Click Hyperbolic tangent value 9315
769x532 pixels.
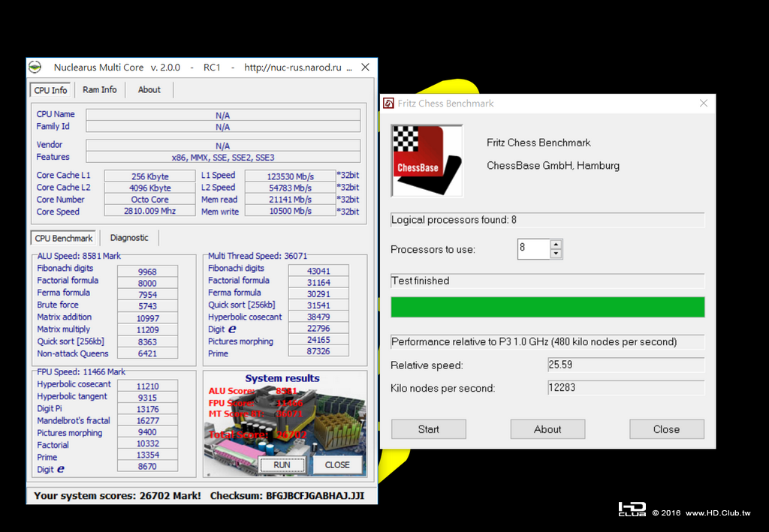(x=147, y=398)
